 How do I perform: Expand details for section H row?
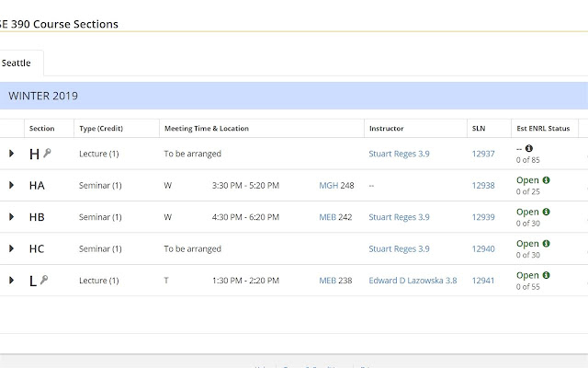[12, 154]
